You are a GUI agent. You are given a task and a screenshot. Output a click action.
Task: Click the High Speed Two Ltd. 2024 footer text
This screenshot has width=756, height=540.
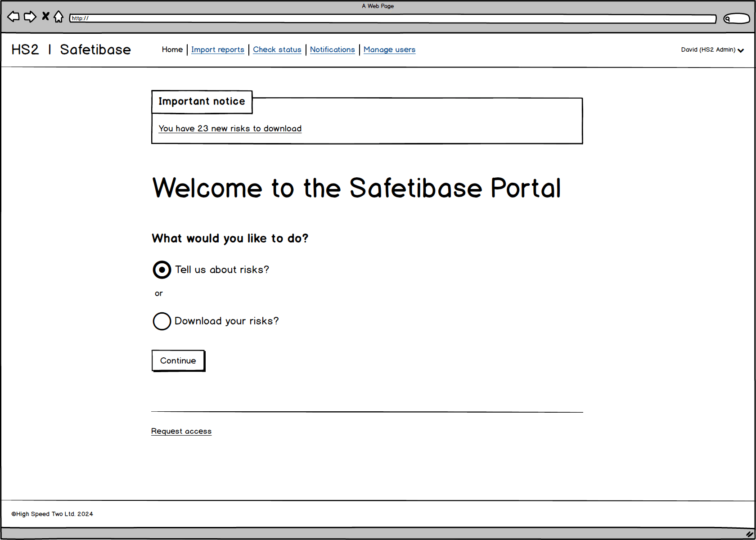(52, 514)
